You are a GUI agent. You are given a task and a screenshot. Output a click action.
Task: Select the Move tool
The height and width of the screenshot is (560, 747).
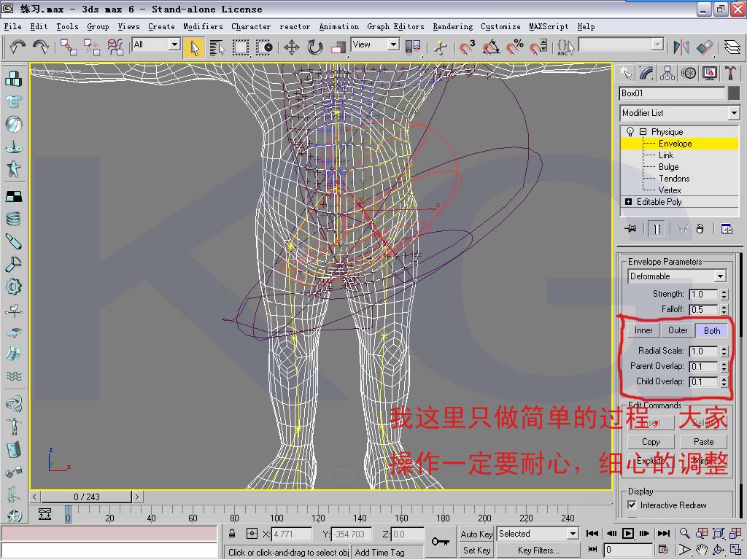(x=292, y=47)
